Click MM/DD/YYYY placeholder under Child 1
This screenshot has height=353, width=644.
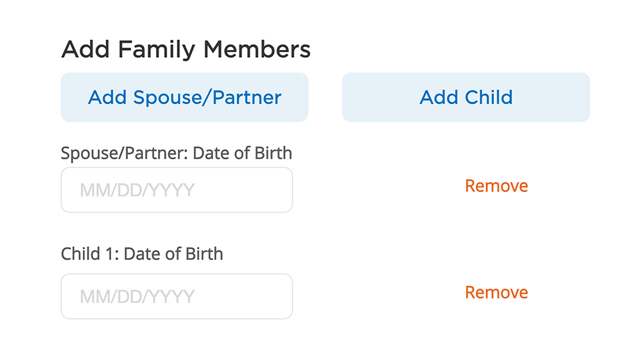tap(137, 297)
